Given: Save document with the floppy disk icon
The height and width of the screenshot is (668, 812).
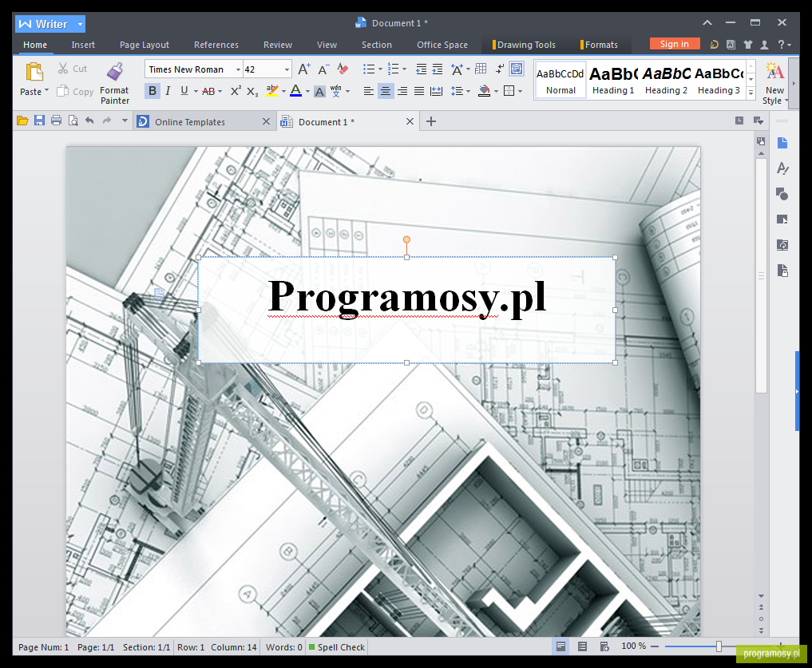Looking at the screenshot, I should 39,121.
